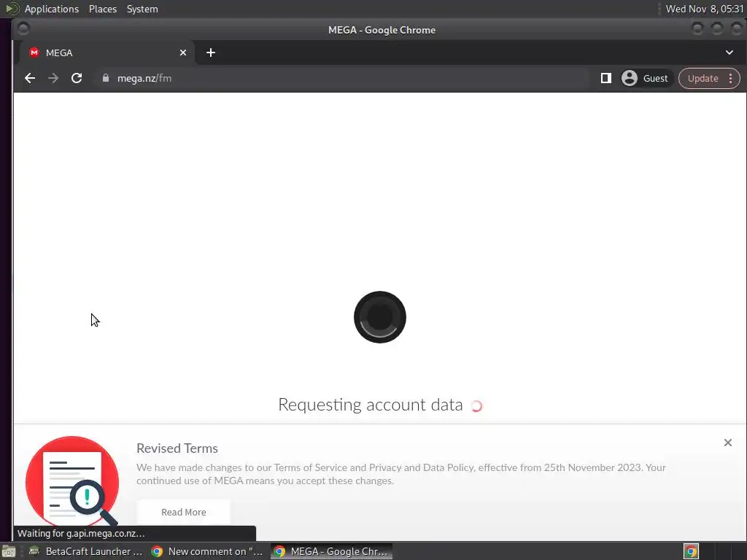747x560 pixels.
Task: Open the Applications menu
Action: click(52, 9)
